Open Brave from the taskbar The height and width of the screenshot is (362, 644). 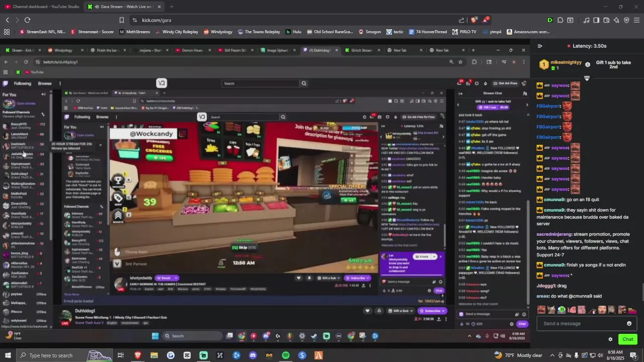[138, 355]
